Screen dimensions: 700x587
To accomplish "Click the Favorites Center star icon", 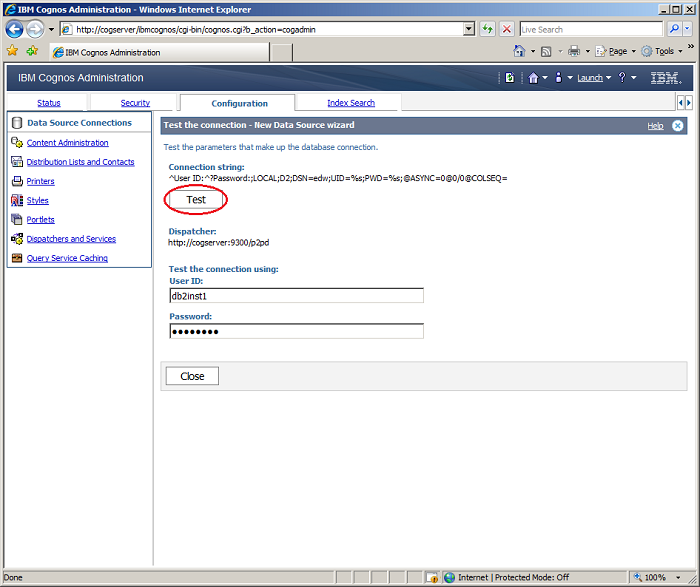I will point(12,51).
